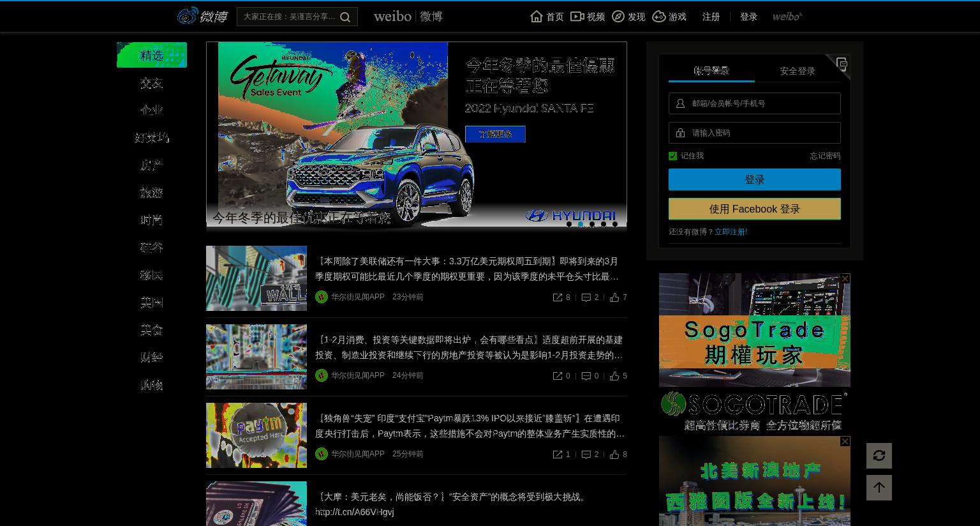Open the 时尚 category

(152, 220)
